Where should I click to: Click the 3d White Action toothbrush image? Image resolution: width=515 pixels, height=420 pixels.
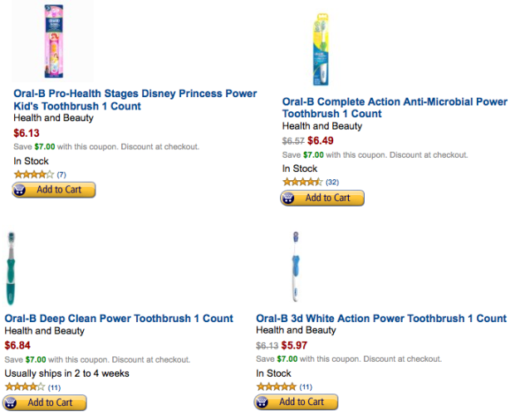coord(295,267)
